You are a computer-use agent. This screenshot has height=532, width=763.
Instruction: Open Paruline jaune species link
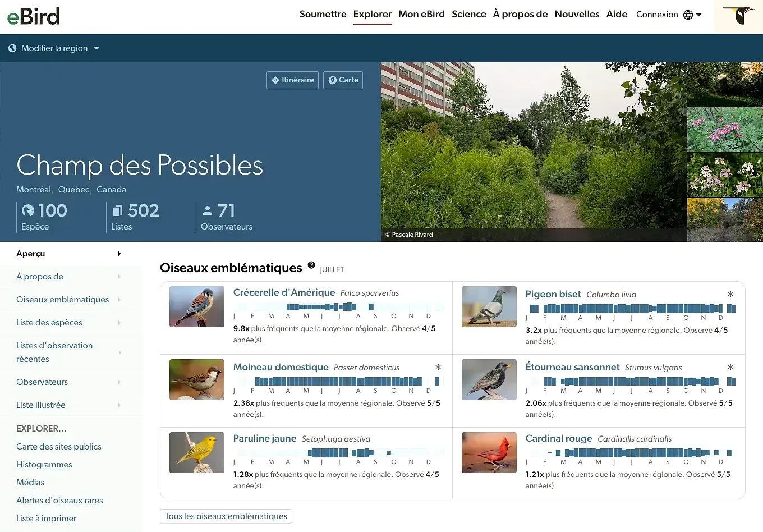coord(265,438)
